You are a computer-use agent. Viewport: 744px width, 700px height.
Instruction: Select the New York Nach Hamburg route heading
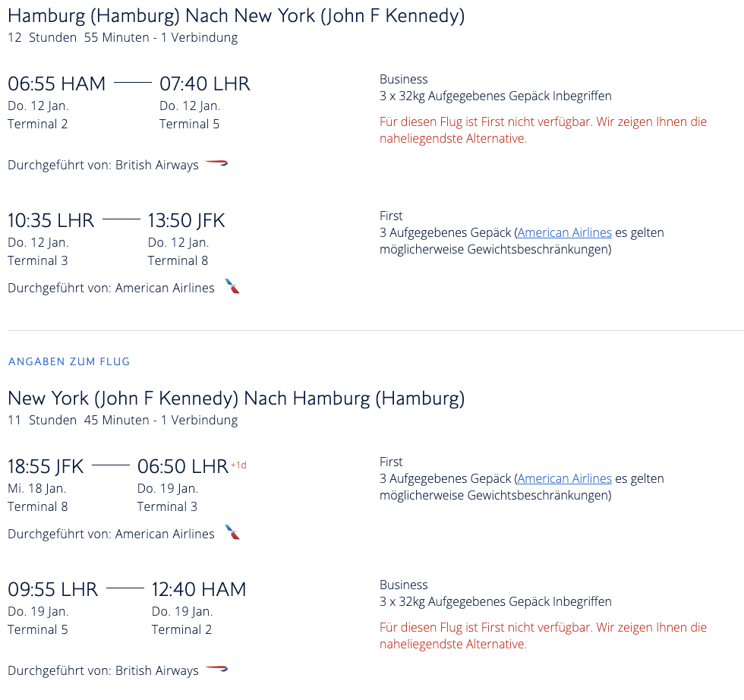[x=236, y=398]
